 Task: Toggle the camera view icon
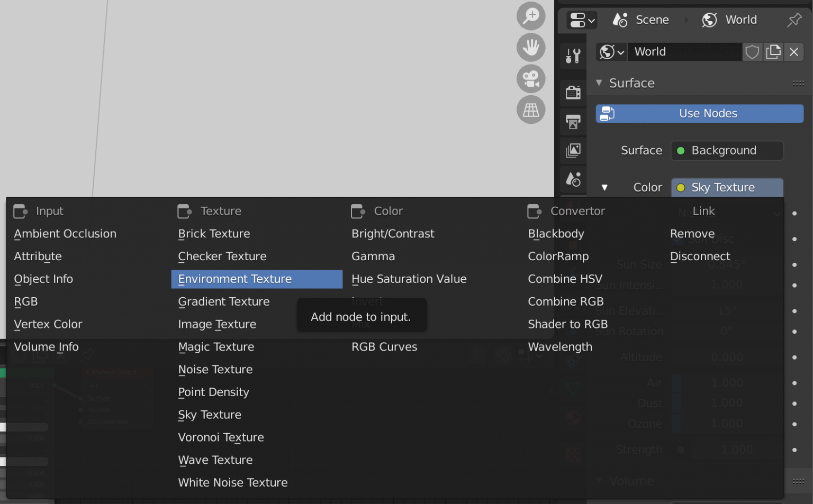(x=530, y=79)
